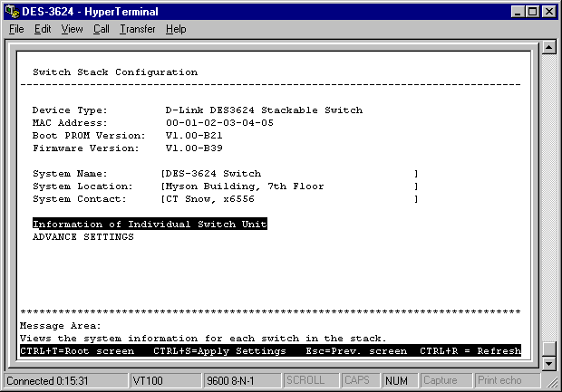
Task: Click the vertical scrollbar thumb
Action: [547, 349]
